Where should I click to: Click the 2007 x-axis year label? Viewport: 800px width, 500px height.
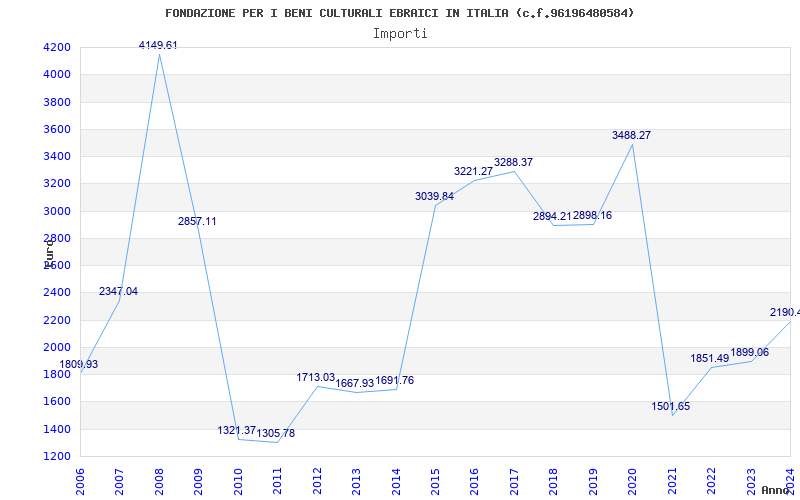tap(119, 481)
